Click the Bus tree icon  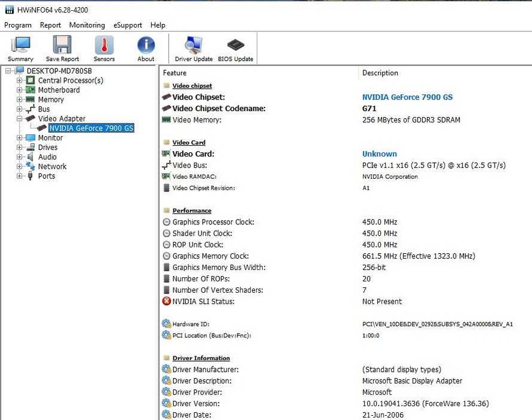point(31,109)
